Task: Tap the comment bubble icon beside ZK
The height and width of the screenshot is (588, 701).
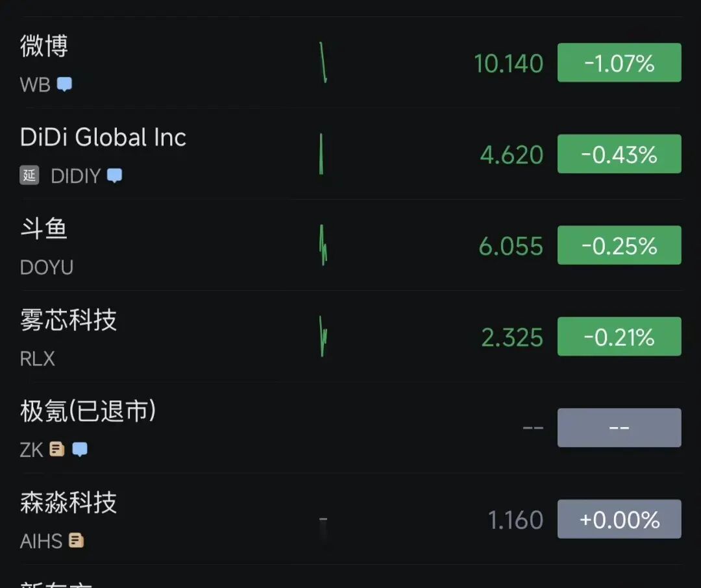Action: 80,449
